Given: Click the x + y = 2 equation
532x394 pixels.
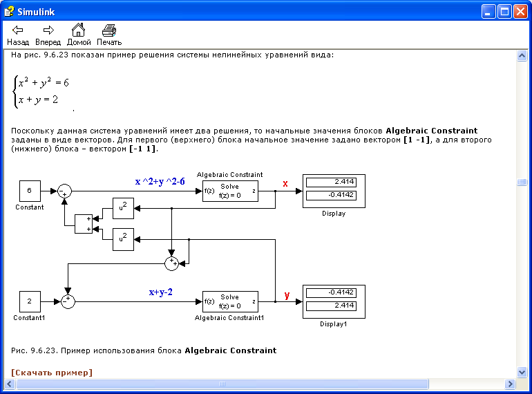Looking at the screenshot, I should coord(38,100).
